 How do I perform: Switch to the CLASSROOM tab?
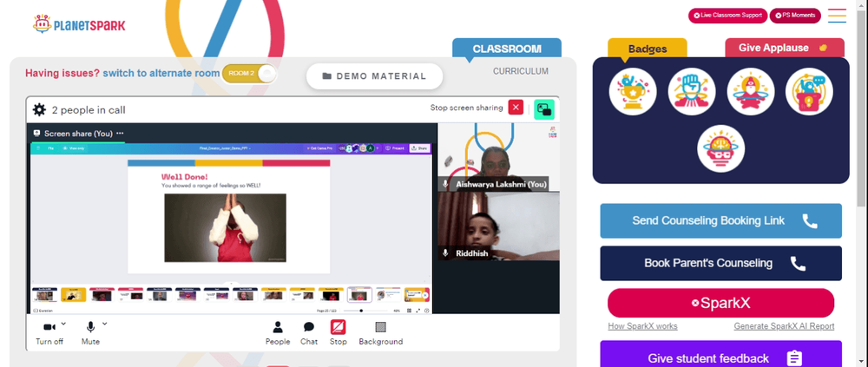(507, 49)
